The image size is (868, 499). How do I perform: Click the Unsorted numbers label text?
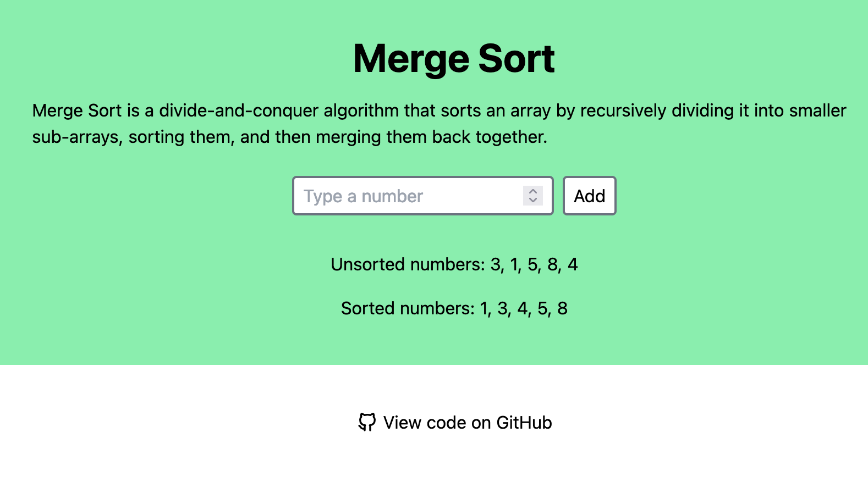408,264
